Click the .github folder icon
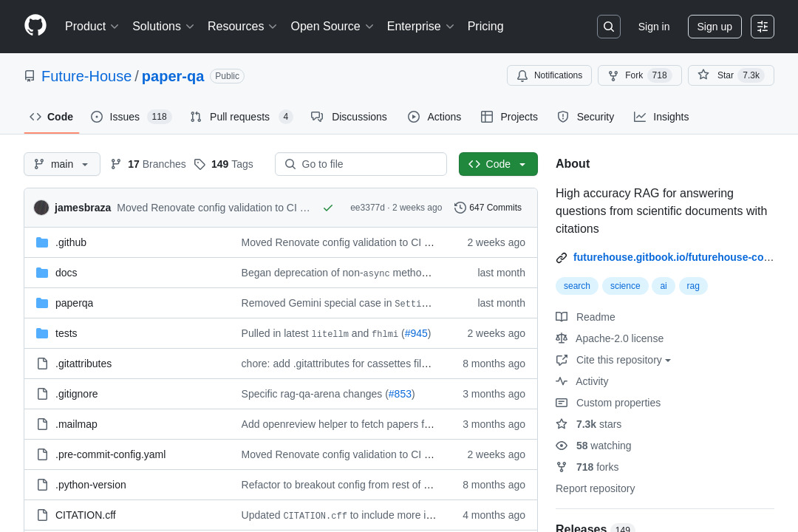Screen dimensions: 798x532 [42, 242]
